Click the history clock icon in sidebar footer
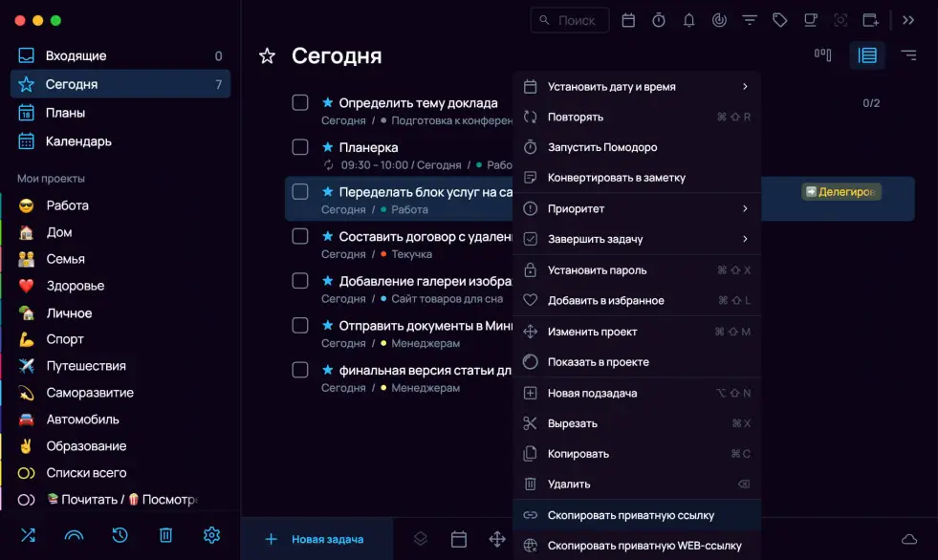The height and width of the screenshot is (560, 938). [x=120, y=535]
